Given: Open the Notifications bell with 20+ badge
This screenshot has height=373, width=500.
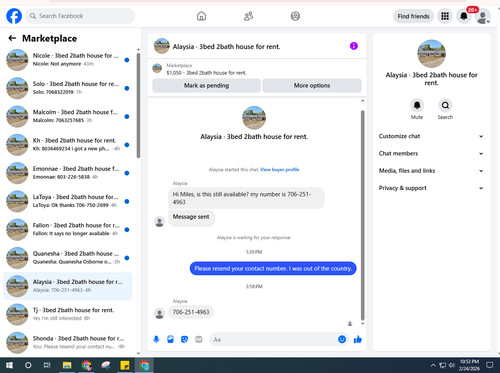Looking at the screenshot, I should coord(464,16).
